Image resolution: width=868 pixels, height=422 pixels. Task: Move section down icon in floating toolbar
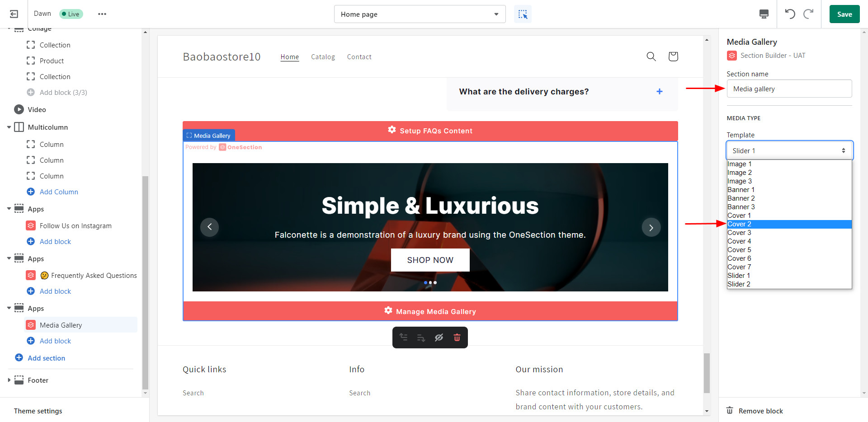[x=421, y=338]
